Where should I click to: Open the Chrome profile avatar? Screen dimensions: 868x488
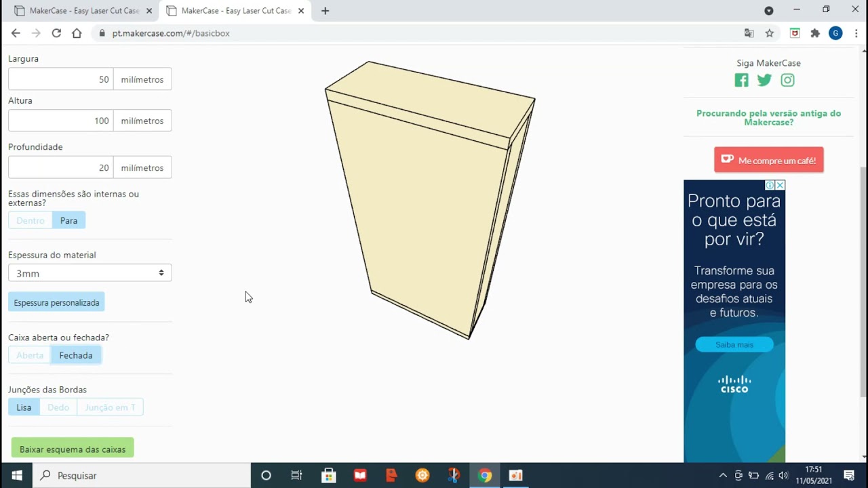835,33
